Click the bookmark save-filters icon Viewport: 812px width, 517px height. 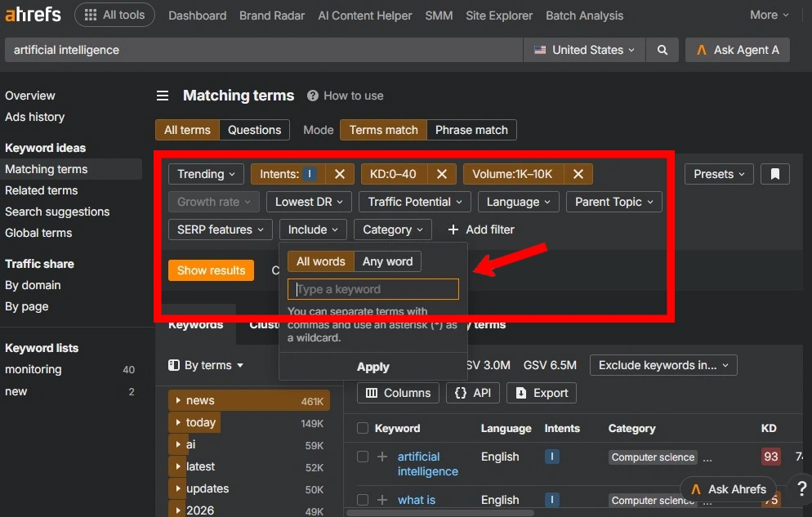click(774, 174)
